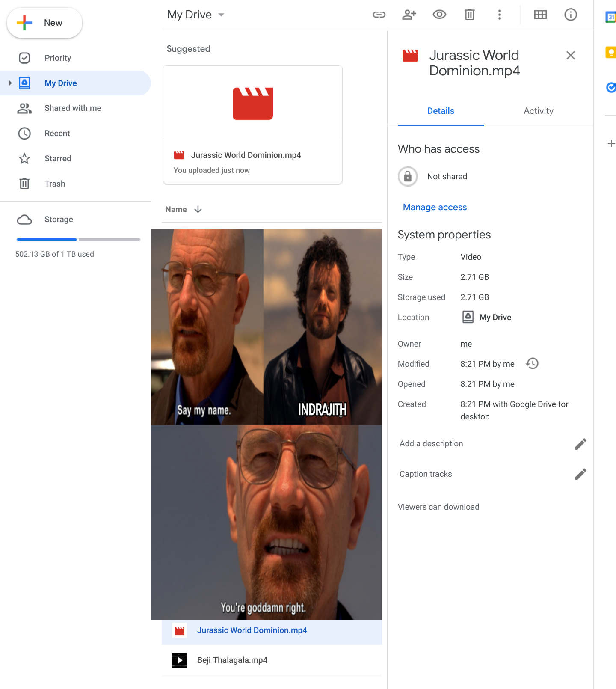This screenshot has height=689, width=616.
Task: Click the Get link icon
Action: coord(379,15)
